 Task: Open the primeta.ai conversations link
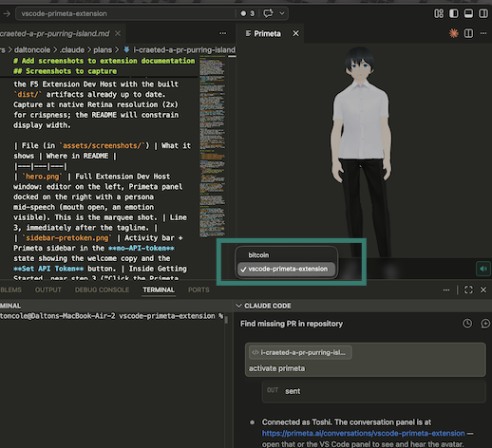tap(364, 433)
